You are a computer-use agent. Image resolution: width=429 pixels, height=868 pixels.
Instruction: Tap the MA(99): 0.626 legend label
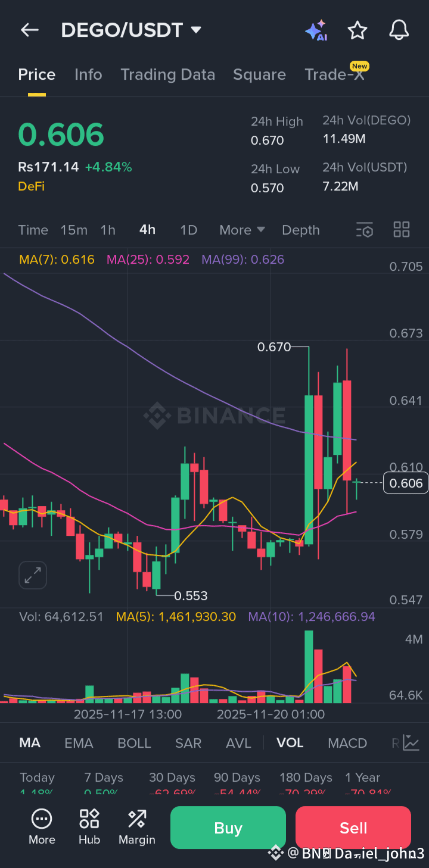pyautogui.click(x=243, y=260)
